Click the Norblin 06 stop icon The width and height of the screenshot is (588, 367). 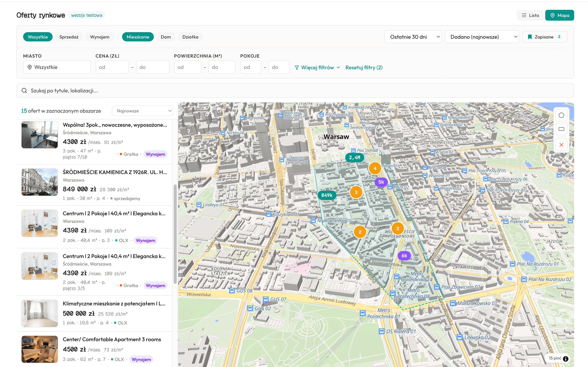223,133
